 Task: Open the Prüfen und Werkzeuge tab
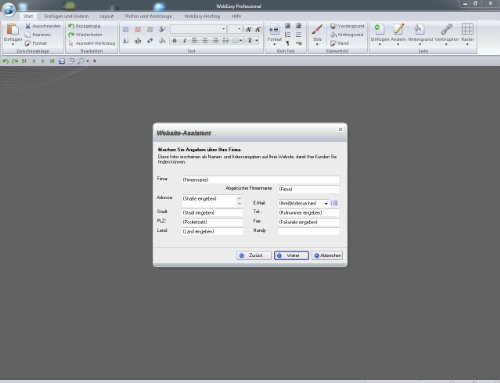coord(148,16)
